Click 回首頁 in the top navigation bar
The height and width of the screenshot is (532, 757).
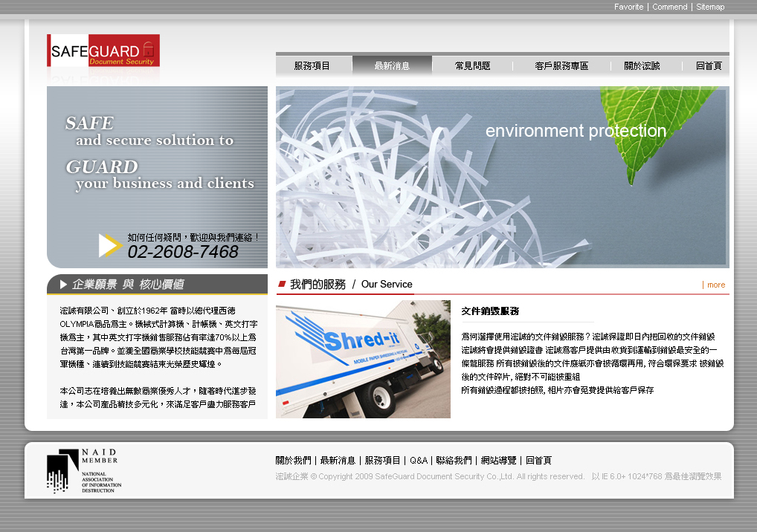(x=709, y=66)
